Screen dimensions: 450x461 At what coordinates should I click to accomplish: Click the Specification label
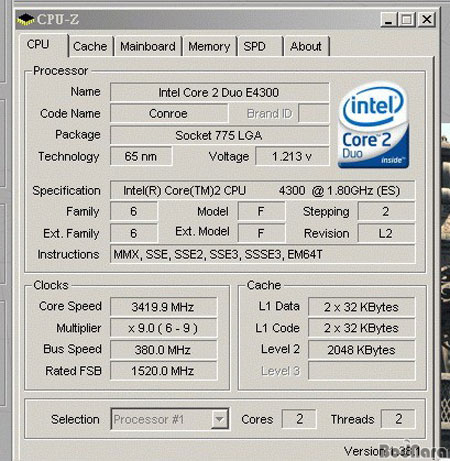click(x=67, y=191)
